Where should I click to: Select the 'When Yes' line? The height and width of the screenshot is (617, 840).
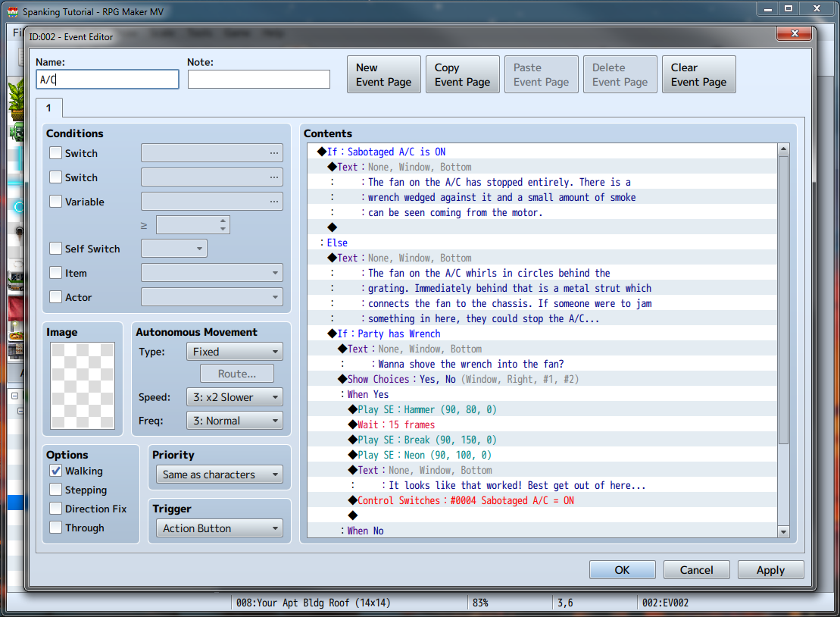point(542,394)
